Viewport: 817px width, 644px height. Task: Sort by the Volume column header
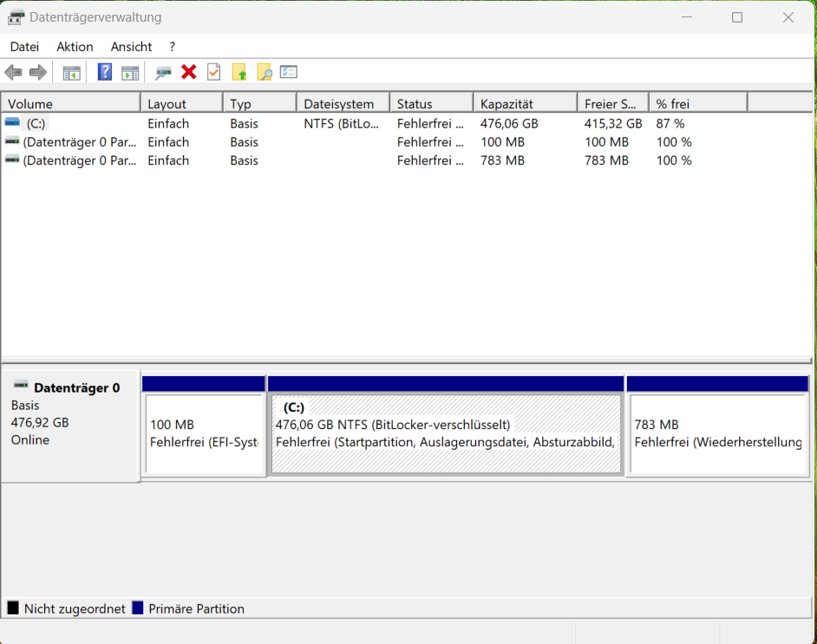pos(71,104)
